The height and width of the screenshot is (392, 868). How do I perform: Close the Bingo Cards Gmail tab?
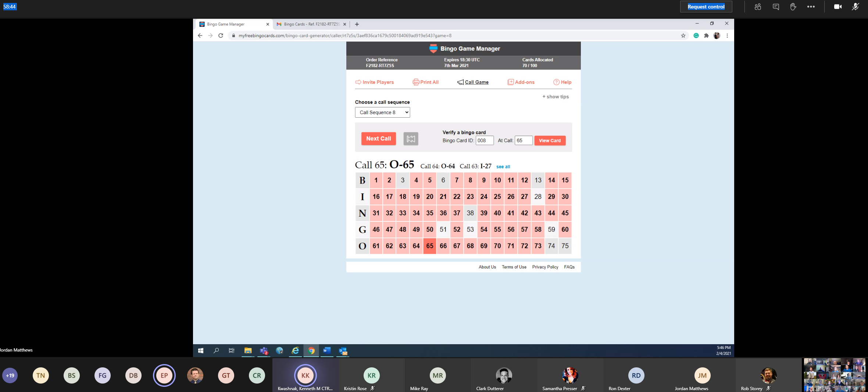tap(344, 24)
